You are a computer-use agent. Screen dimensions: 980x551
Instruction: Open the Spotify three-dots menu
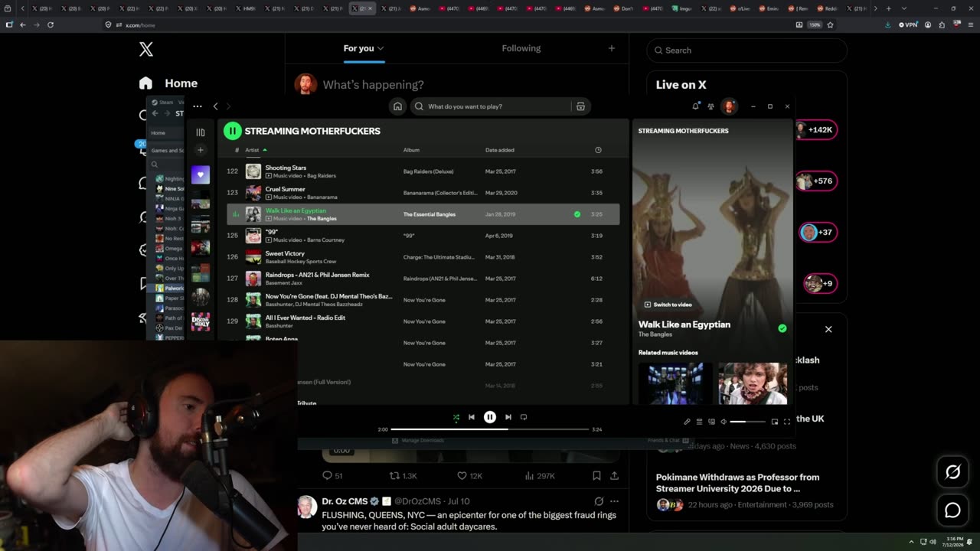tap(198, 106)
